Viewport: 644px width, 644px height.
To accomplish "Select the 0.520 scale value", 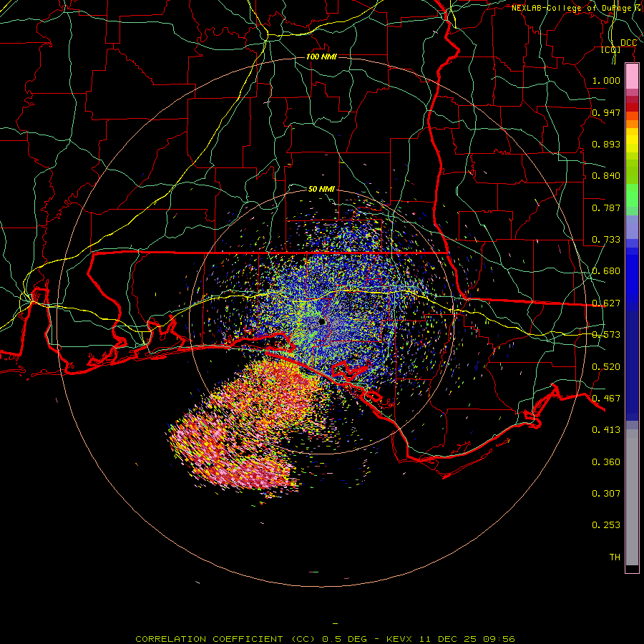I will click(606, 366).
